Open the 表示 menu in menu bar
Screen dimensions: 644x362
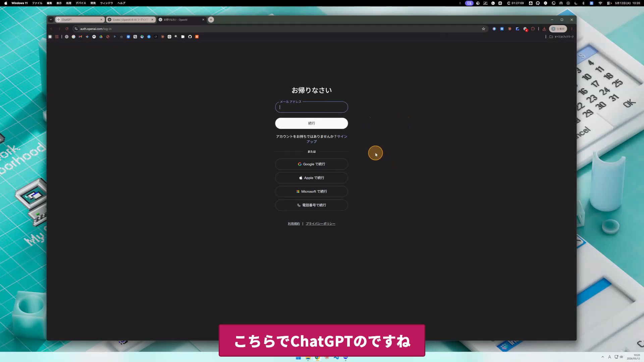(x=59, y=3)
